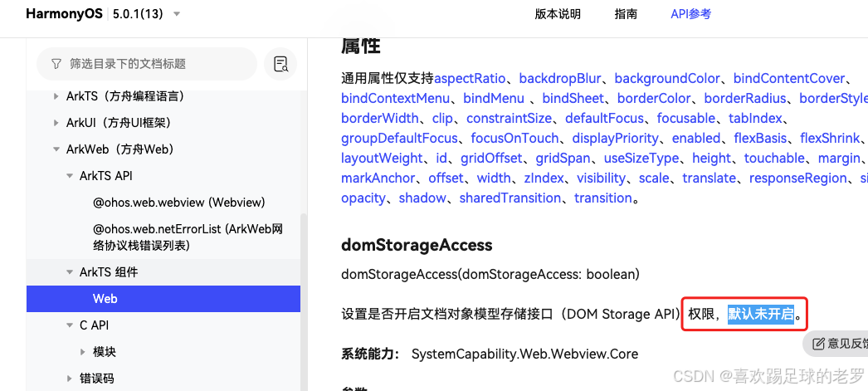Open the bindContextMenu link
Image resolution: width=868 pixels, height=391 pixels.
(x=395, y=99)
